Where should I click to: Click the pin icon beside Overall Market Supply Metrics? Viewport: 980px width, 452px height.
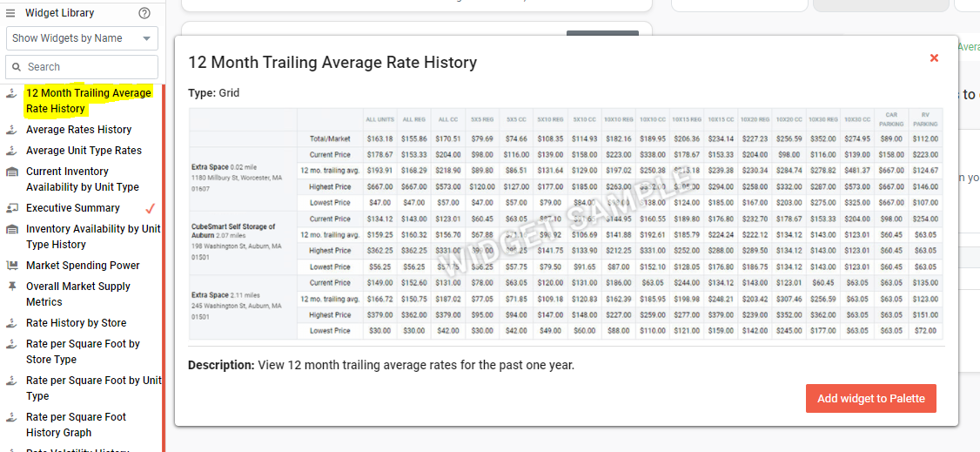tap(11, 287)
